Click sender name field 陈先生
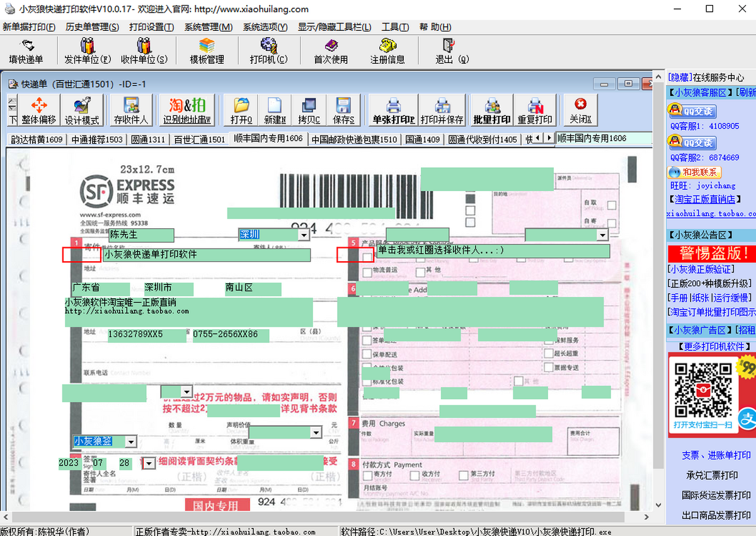Image resolution: width=756 pixels, height=536 pixels. 141,235
